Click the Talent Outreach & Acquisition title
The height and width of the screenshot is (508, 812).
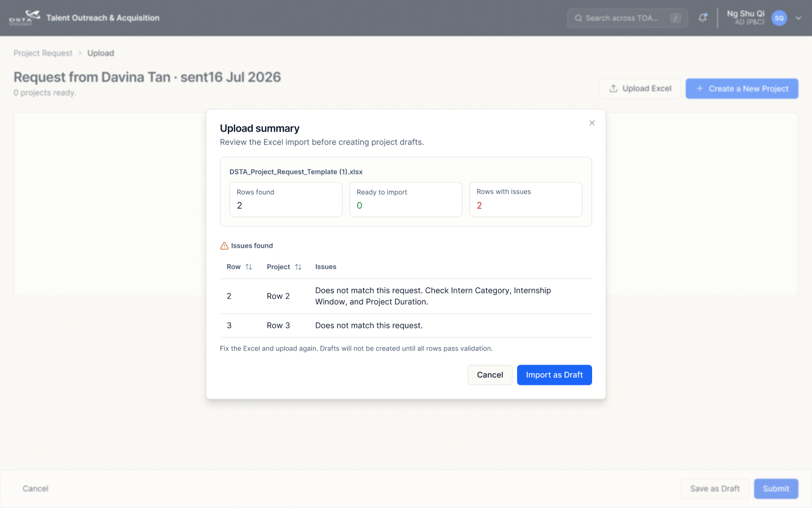point(103,18)
